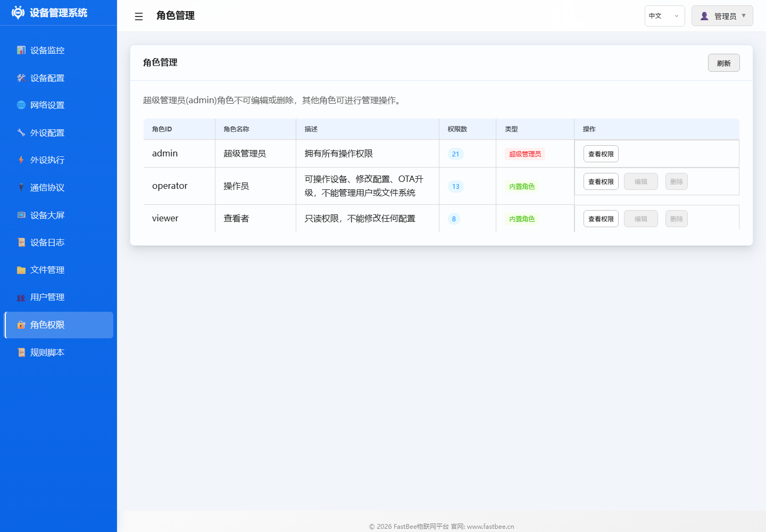
Task: Click the 拥有所有操作权限 description cell
Action: point(368,153)
